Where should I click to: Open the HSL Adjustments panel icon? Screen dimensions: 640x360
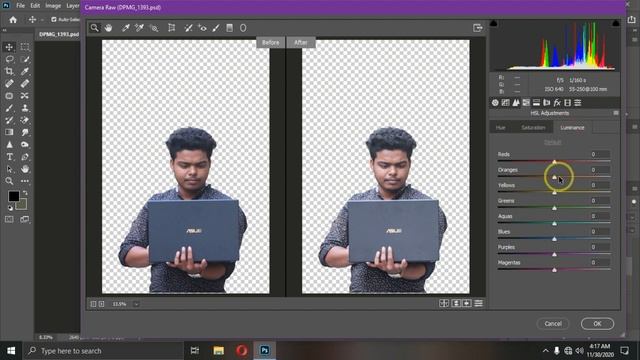pos(526,102)
